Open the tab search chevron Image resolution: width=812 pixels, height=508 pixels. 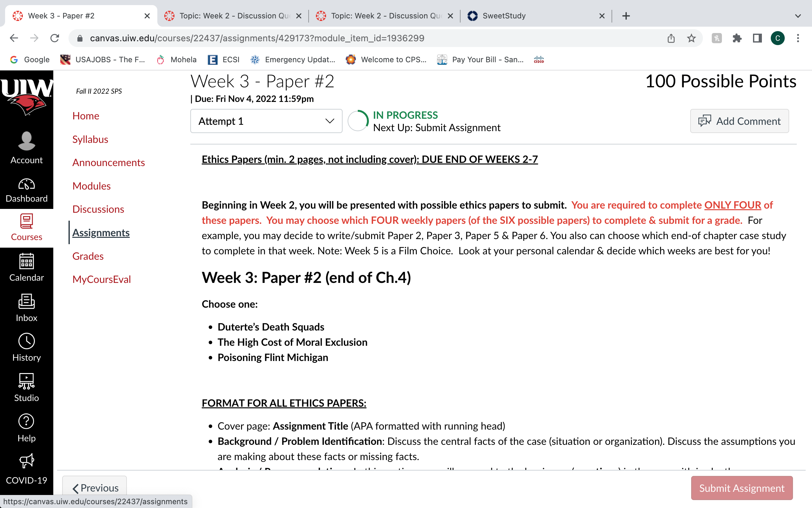pos(798,16)
